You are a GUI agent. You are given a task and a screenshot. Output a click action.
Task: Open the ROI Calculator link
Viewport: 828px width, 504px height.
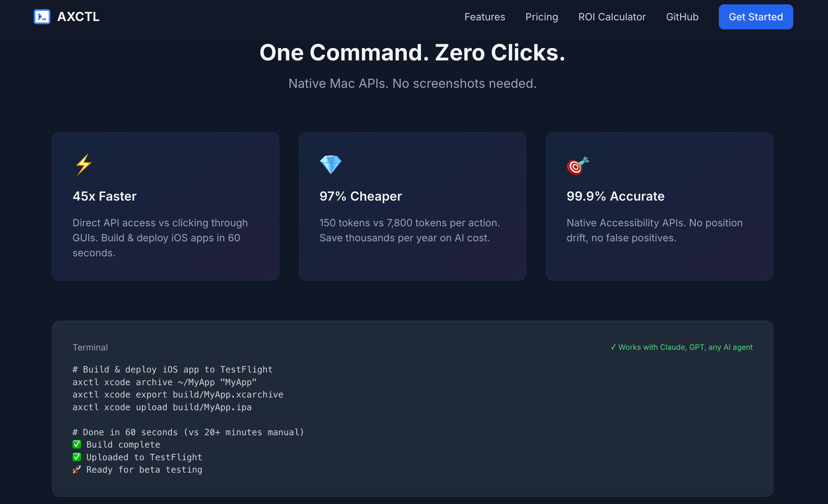(x=612, y=17)
